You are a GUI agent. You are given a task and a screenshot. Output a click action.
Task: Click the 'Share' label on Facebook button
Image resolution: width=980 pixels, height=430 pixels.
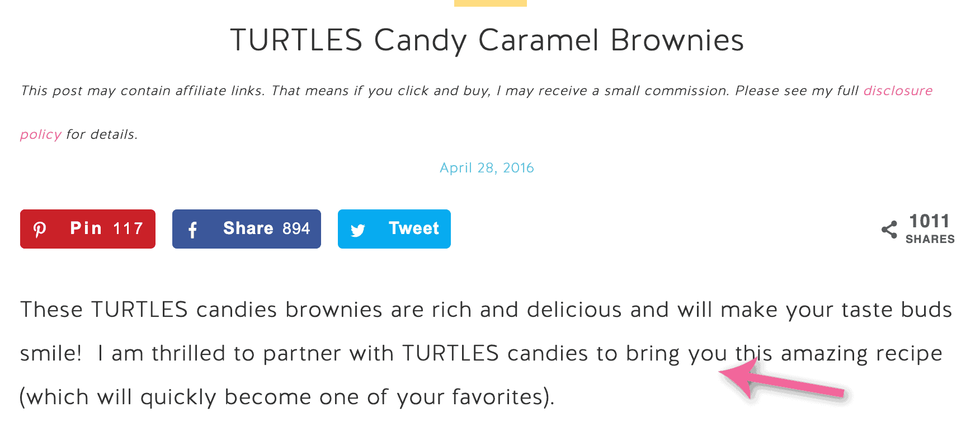248,228
